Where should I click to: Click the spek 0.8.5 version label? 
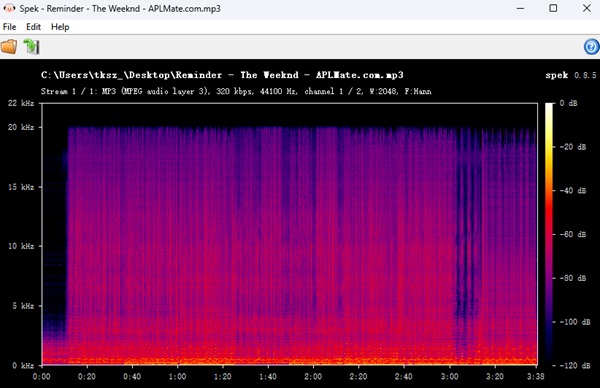(571, 75)
